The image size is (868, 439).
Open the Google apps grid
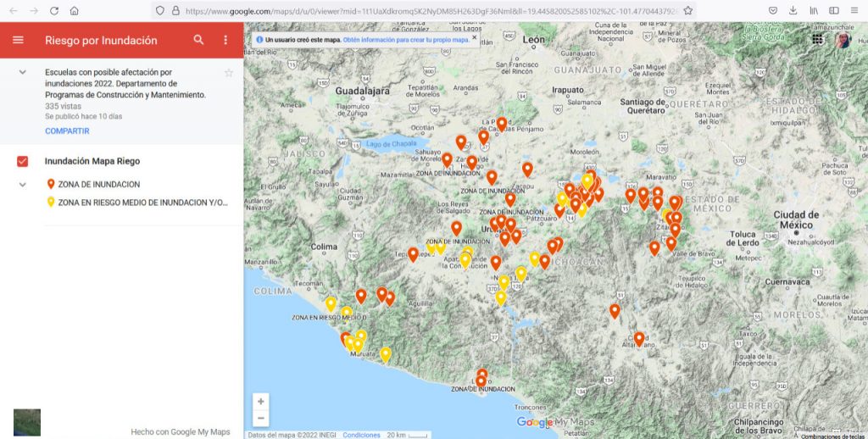(817, 40)
